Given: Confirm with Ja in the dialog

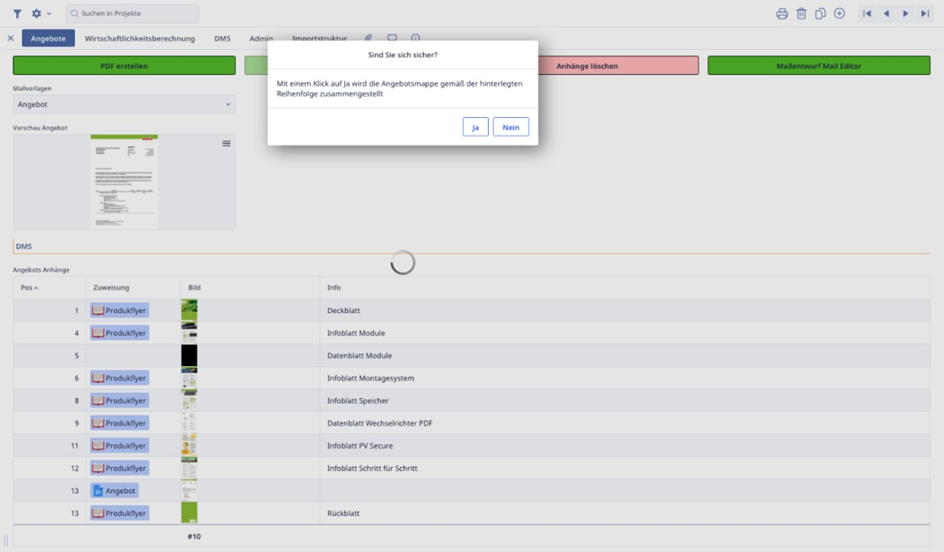Looking at the screenshot, I should pyautogui.click(x=475, y=127).
